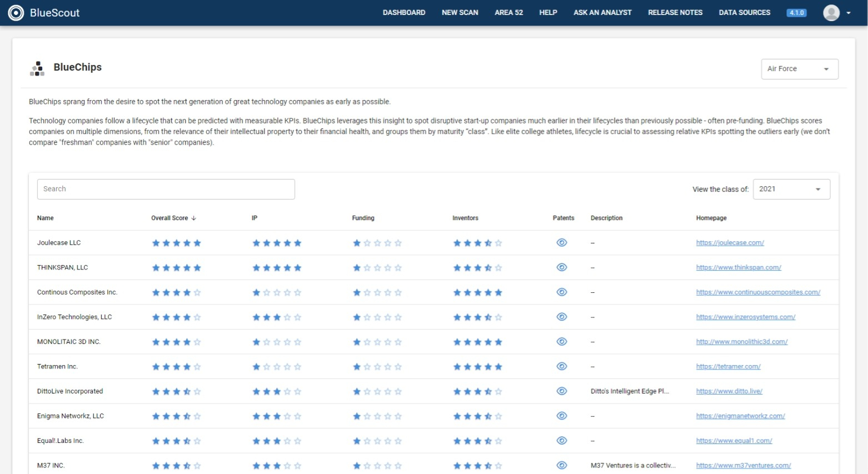Expand the class of 2021 dropdown
The height and width of the screenshot is (474, 868).
791,189
